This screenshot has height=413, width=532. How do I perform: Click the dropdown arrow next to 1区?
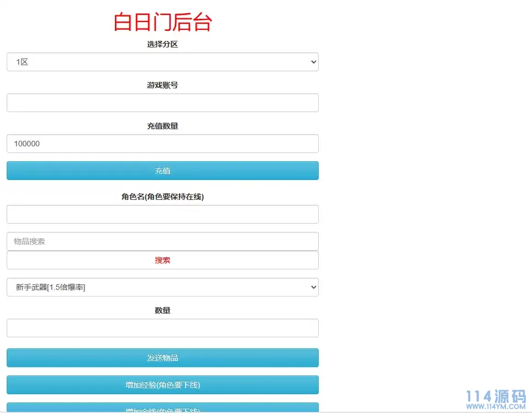[x=313, y=62]
